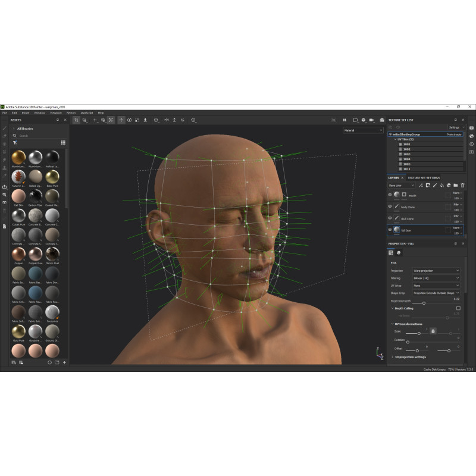Click the camera screenshot icon in viewport toolbar
476x476 pixels.
[x=382, y=120]
